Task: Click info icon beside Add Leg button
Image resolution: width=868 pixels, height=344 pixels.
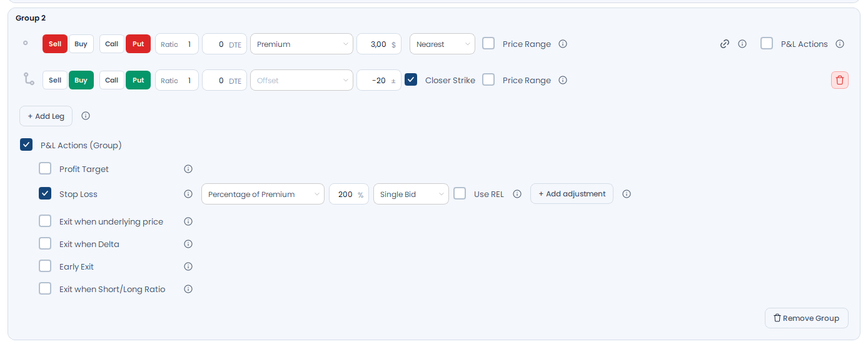Action: click(86, 116)
